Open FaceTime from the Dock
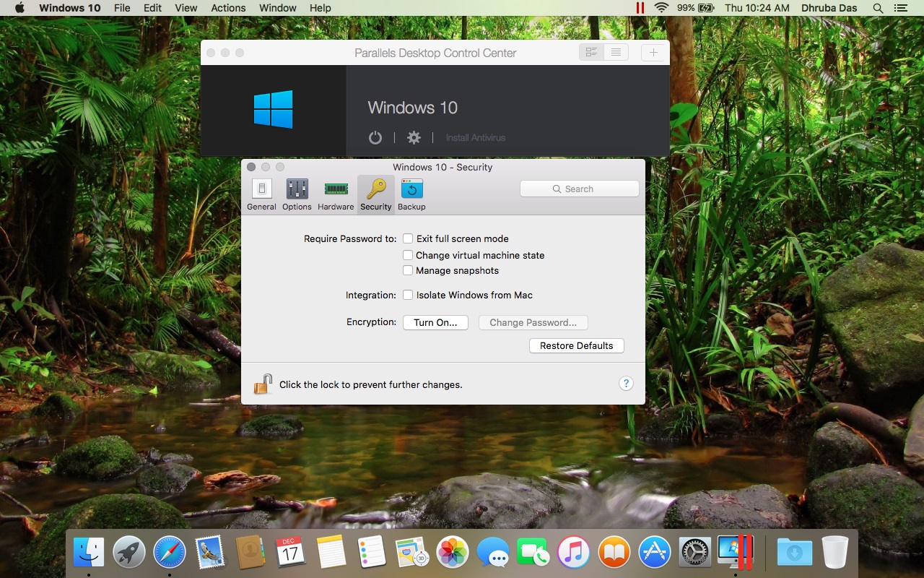The height and width of the screenshot is (578, 924). tap(533, 553)
